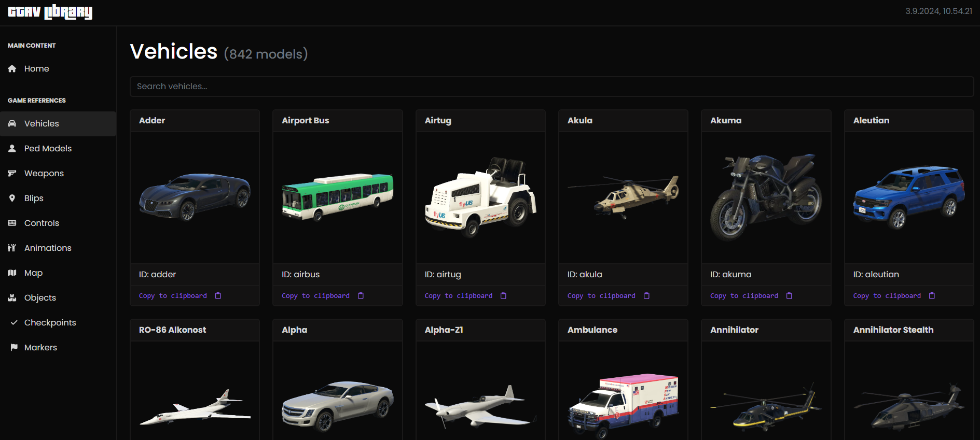This screenshot has height=440, width=980.
Task: Click clipboard icon on Akuma card
Action: pyautogui.click(x=789, y=295)
